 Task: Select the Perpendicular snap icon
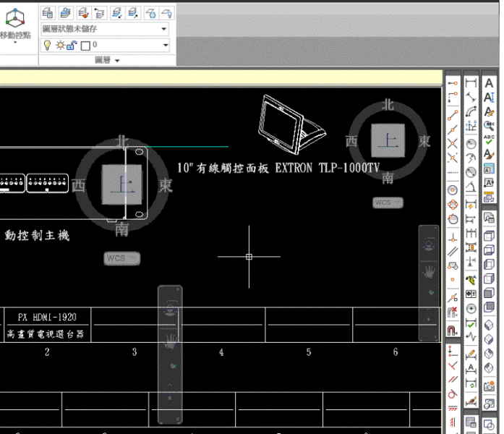[453, 238]
